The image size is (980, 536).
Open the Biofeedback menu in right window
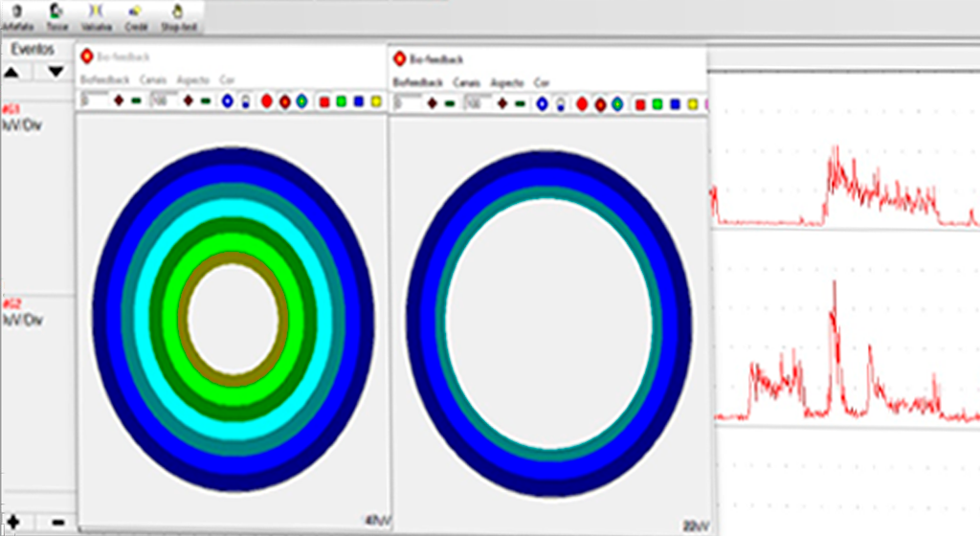(x=417, y=83)
